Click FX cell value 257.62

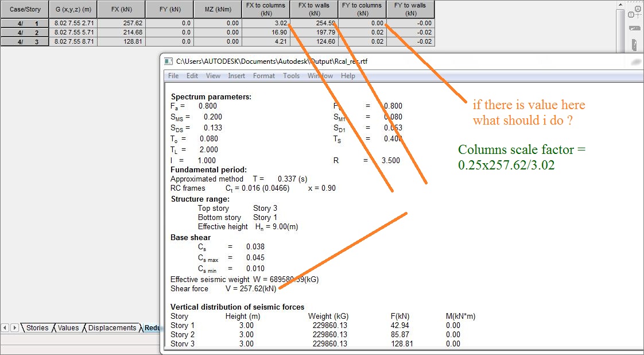(x=122, y=24)
